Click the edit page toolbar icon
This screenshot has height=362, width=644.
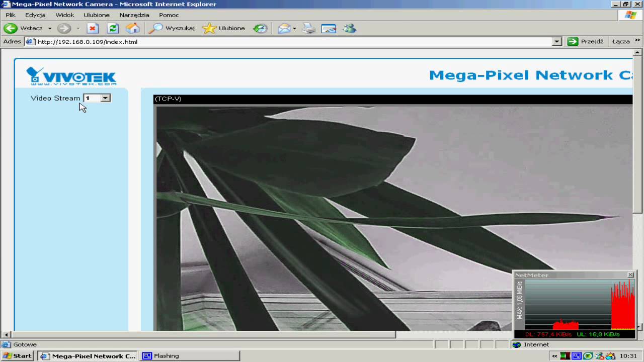(x=329, y=28)
